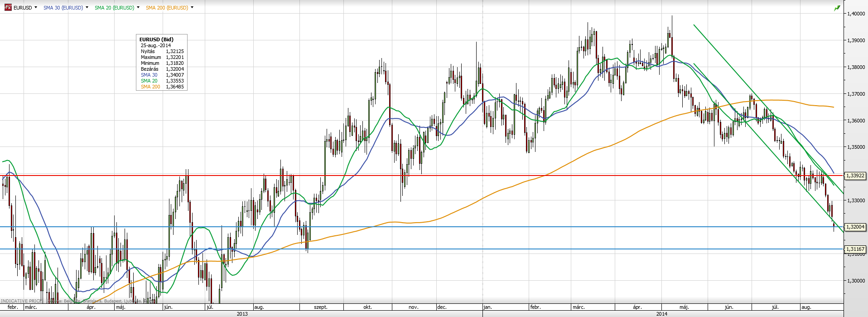Expand the SMA 30 (EURUSD) indicator menu

tap(87, 7)
